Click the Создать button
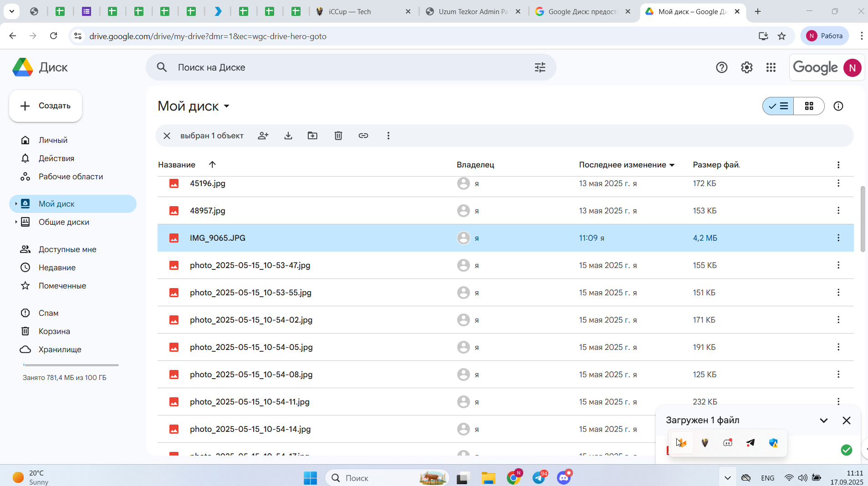This screenshot has height=486, width=868. pyautogui.click(x=46, y=106)
